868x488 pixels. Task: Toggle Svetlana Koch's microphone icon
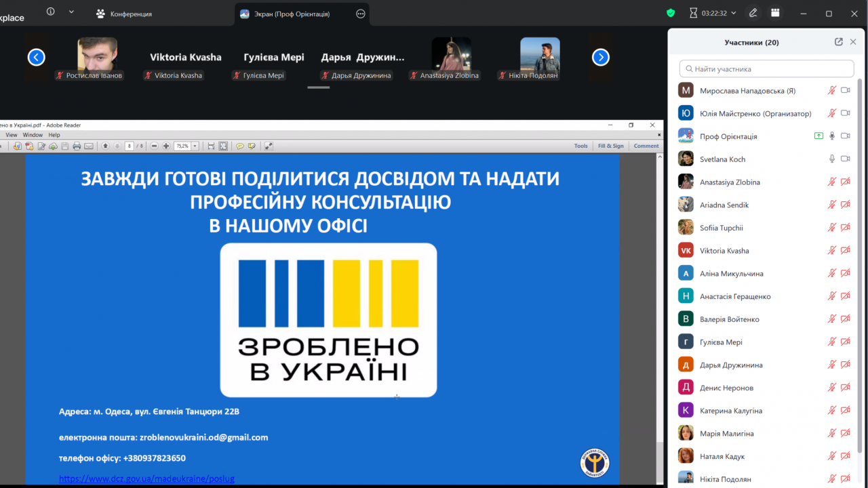coord(832,159)
